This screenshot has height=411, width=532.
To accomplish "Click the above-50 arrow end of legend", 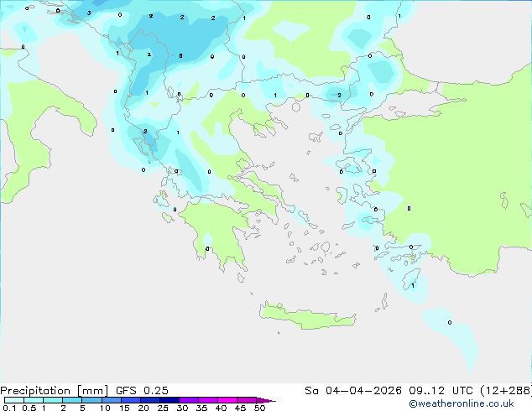I will [x=266, y=400].
